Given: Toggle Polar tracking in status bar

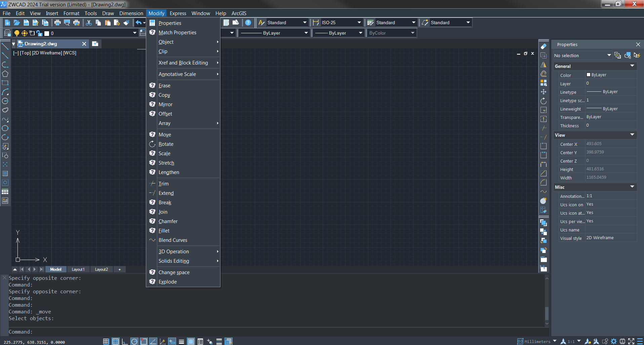Looking at the screenshot, I should (x=134, y=341).
